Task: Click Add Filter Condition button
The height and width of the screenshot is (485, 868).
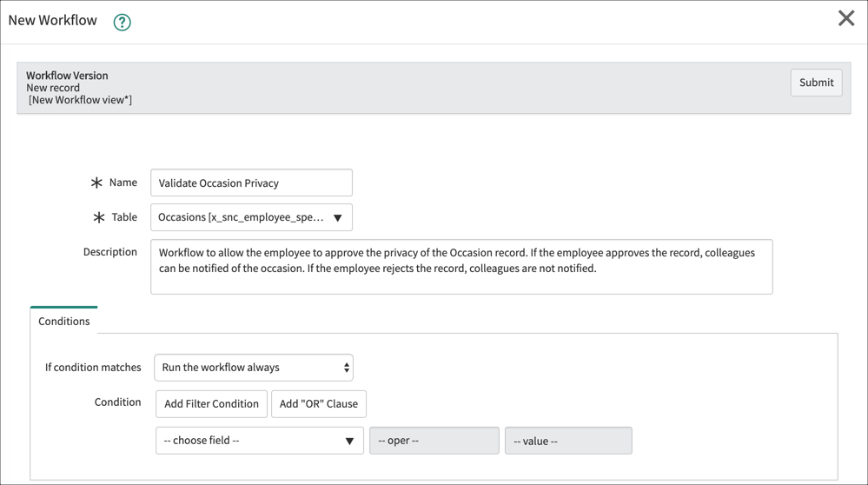Action: [211, 403]
